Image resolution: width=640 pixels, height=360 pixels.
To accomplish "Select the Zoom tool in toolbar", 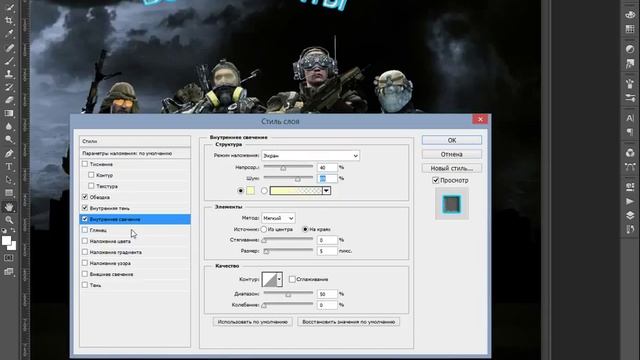I will point(9,220).
